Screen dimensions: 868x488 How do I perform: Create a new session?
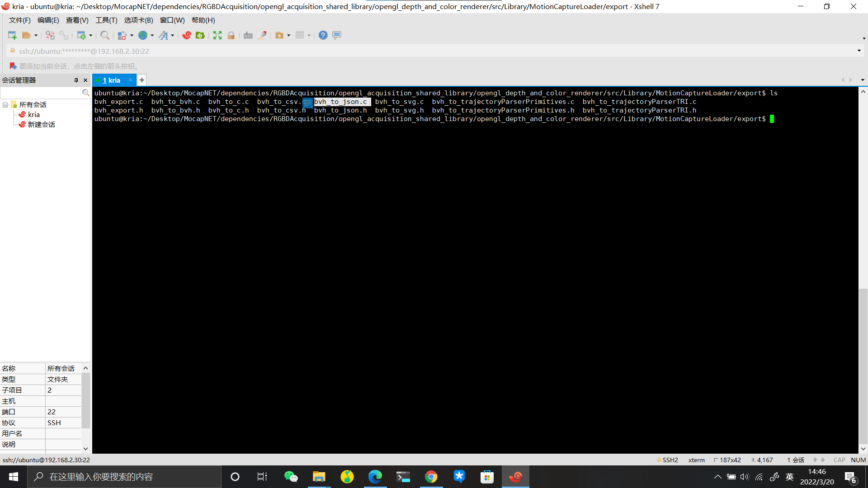click(12, 35)
